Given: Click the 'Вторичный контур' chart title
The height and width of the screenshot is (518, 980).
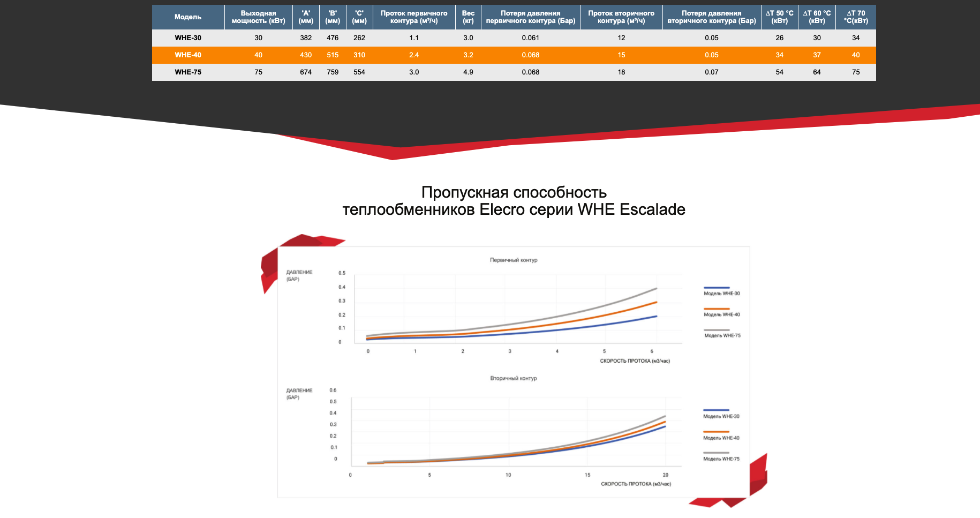Looking at the screenshot, I should tap(514, 379).
